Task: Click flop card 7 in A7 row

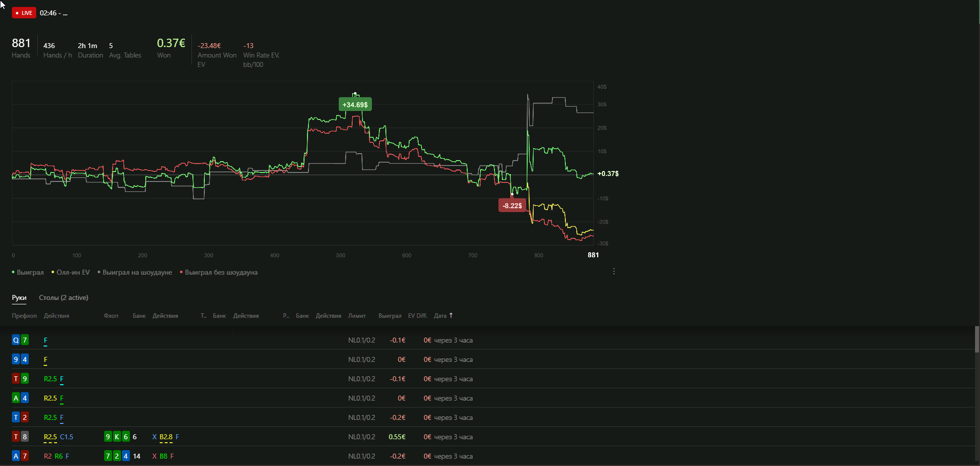Action: click(108, 456)
